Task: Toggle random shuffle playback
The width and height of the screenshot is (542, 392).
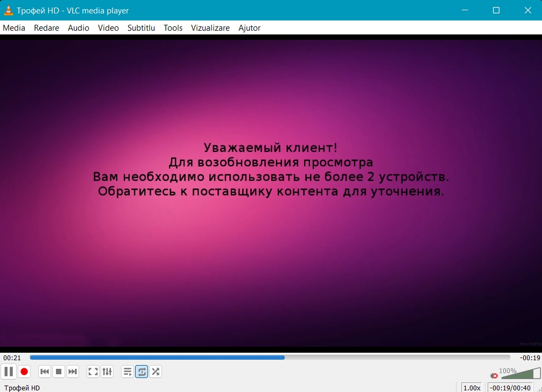Action: tap(156, 372)
